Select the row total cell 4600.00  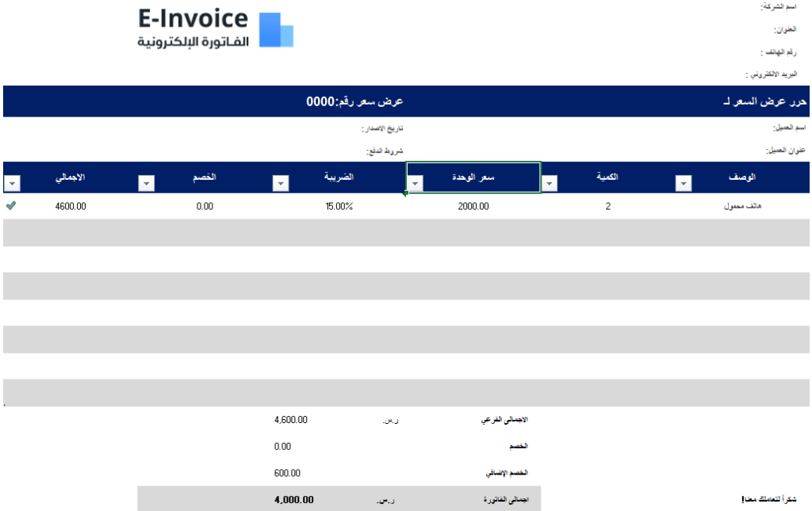(x=71, y=206)
